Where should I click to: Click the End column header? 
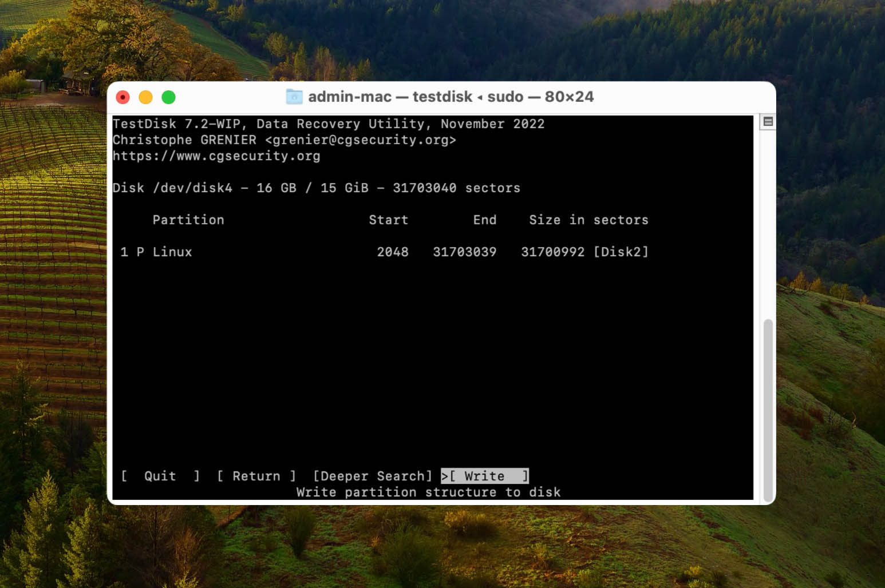[485, 220]
